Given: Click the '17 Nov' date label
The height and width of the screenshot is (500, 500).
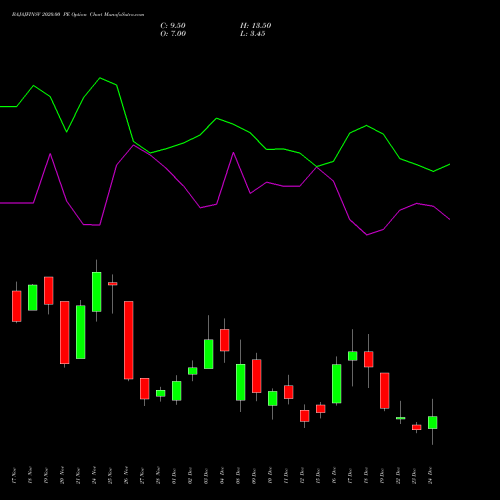Looking at the screenshot, I should pyautogui.click(x=14, y=475).
